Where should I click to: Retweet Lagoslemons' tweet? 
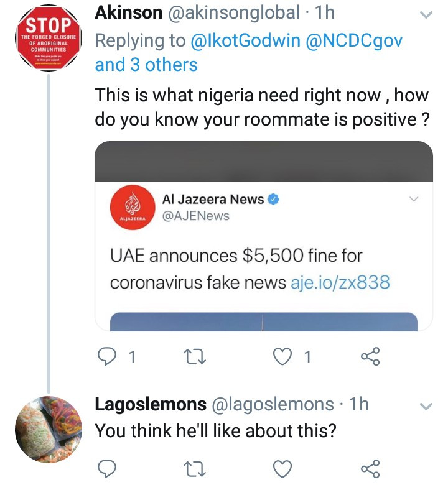click(x=194, y=469)
